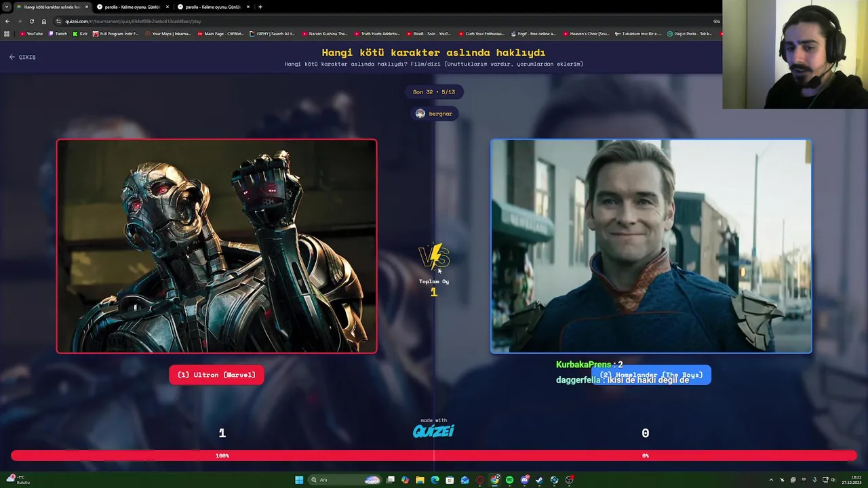Open the 'Your Maps | Inkarnate' bookmark
This screenshot has height=488, width=868.
point(168,33)
